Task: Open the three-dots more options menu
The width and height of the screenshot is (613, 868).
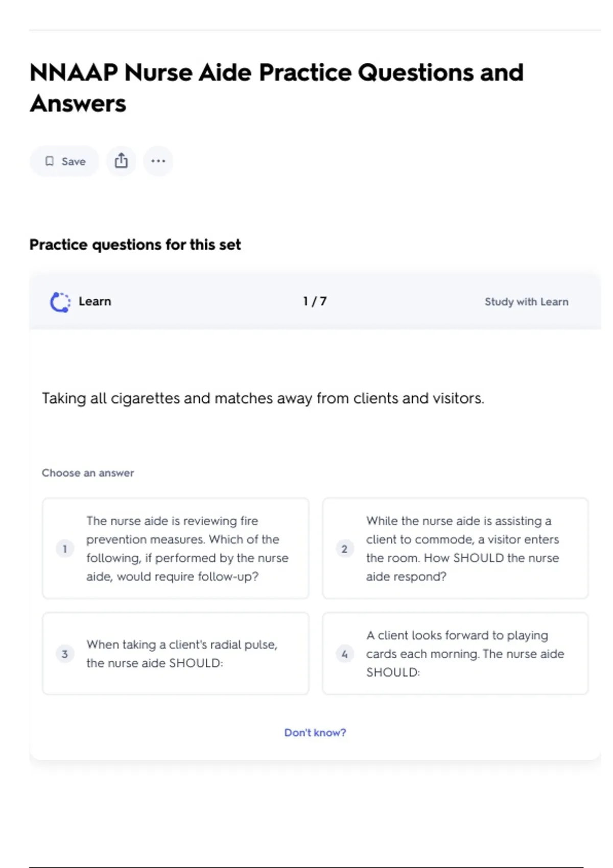Action: click(x=158, y=161)
